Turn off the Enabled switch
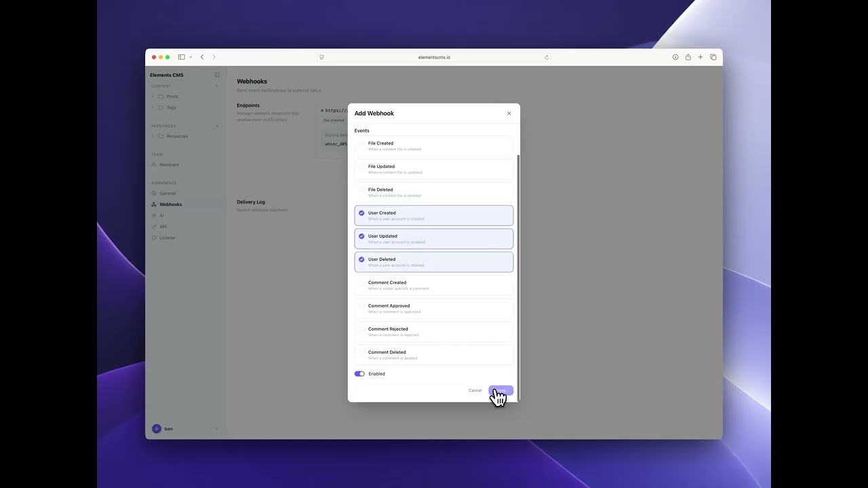Screen dimensions: 868x488 (359, 373)
